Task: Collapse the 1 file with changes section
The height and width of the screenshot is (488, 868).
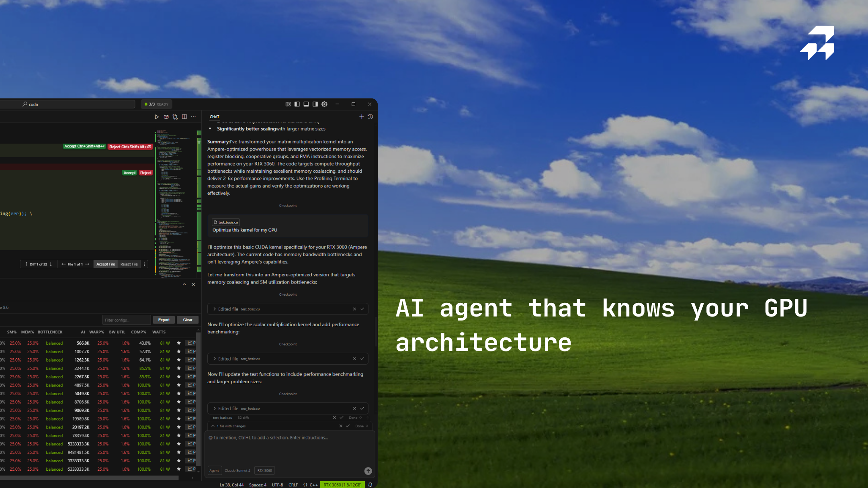Action: tap(213, 426)
